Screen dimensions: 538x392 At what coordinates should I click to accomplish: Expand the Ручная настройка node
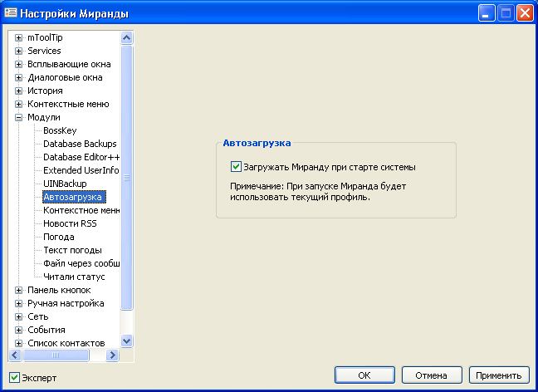pyautogui.click(x=18, y=304)
